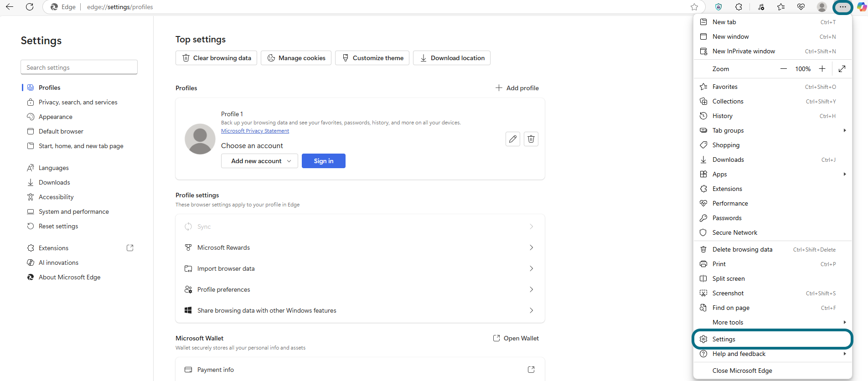This screenshot has height=381, width=868.
Task: Click Customize theme button
Action: pos(372,58)
